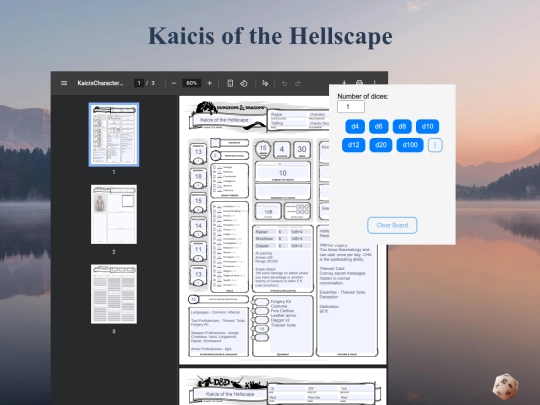Click the armor class shield showing 15

pos(263,149)
